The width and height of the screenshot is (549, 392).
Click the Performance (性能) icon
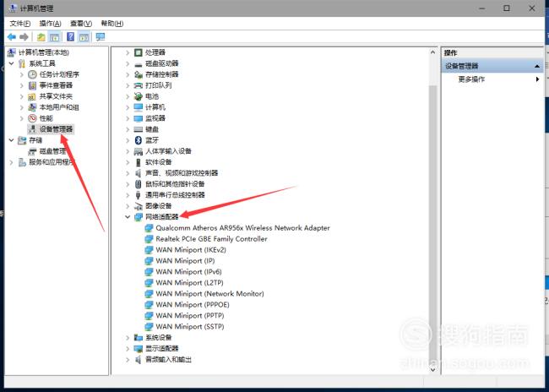(x=32, y=118)
